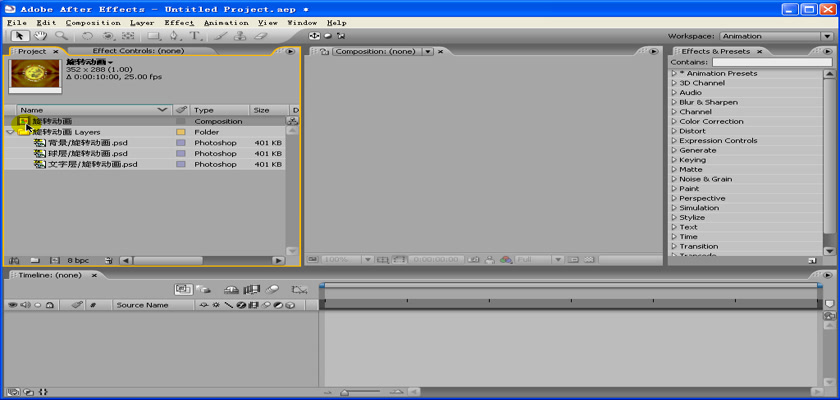The width and height of the screenshot is (840, 400).
Task: Expand the 3D Channel effects category
Action: 674,83
